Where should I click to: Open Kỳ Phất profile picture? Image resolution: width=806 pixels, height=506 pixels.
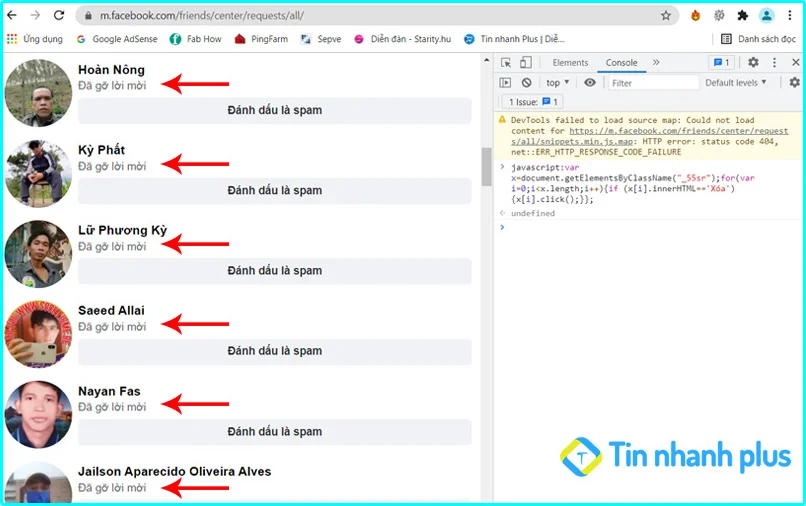click(x=38, y=173)
